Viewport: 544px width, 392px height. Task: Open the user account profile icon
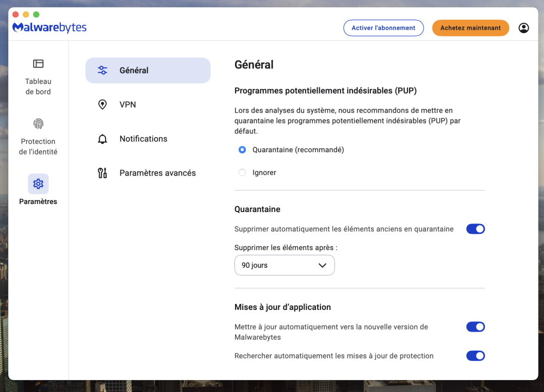[523, 28]
